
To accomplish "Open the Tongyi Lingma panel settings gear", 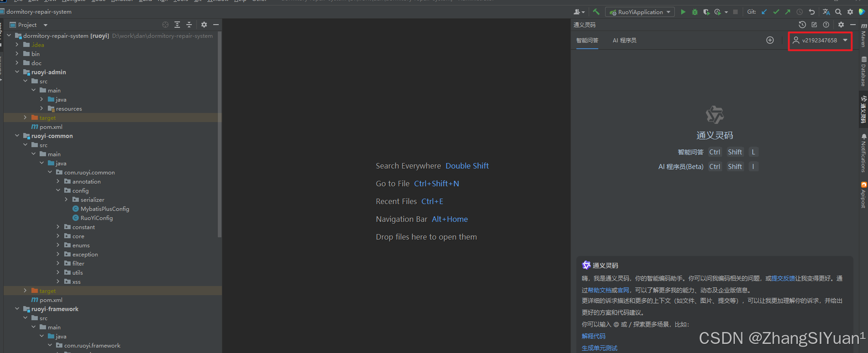I will (x=841, y=25).
